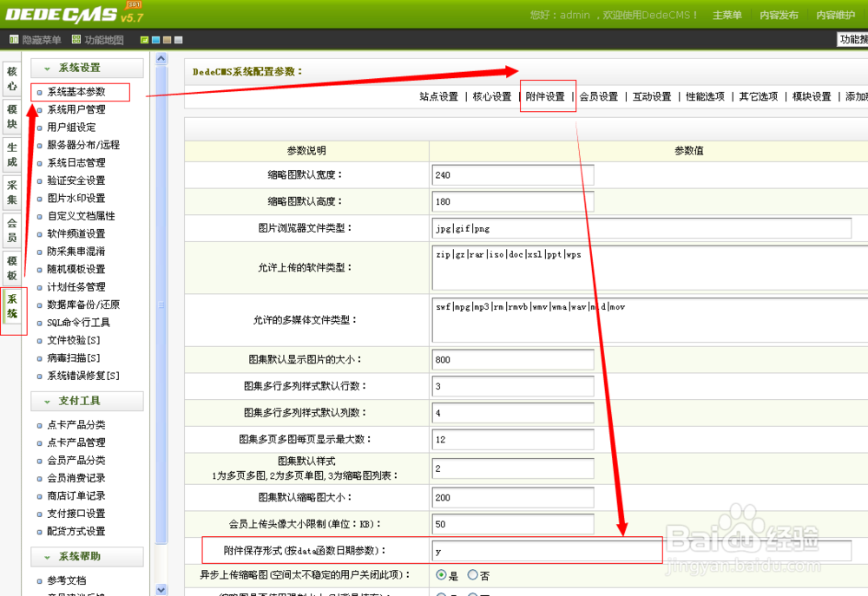Open the 会员设置 config tab
Screen dimensions: 868x596
(598, 96)
